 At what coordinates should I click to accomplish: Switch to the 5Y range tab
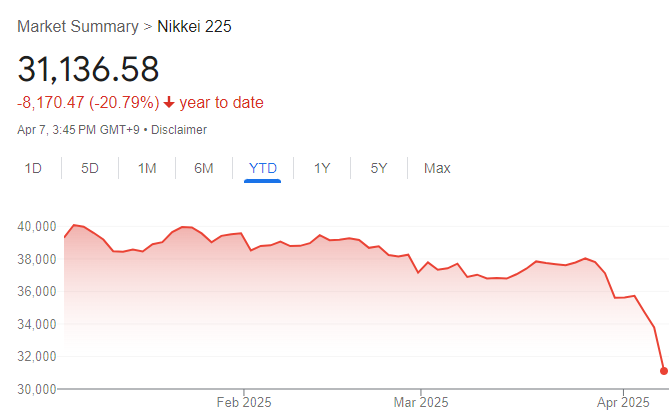[379, 168]
